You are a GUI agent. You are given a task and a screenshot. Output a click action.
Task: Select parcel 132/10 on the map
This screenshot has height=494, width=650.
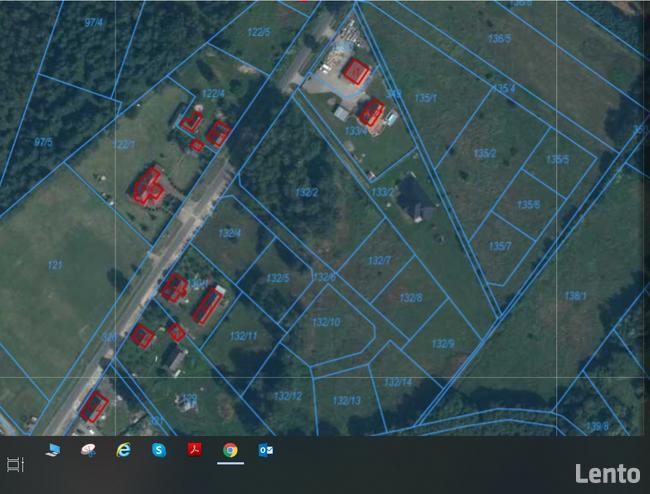pos(326,322)
